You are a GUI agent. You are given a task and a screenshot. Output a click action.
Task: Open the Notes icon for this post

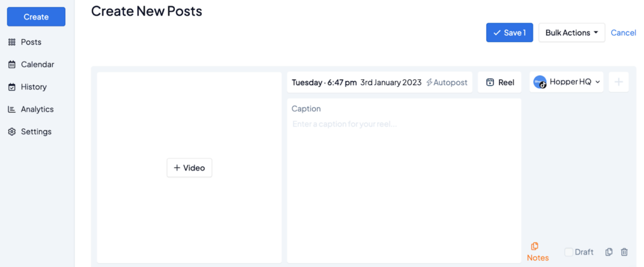[x=535, y=246]
